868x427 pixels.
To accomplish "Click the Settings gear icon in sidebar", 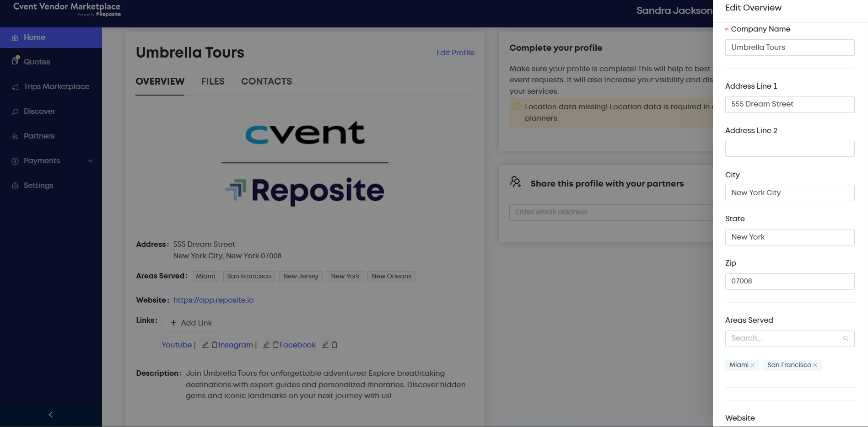I will coord(15,186).
